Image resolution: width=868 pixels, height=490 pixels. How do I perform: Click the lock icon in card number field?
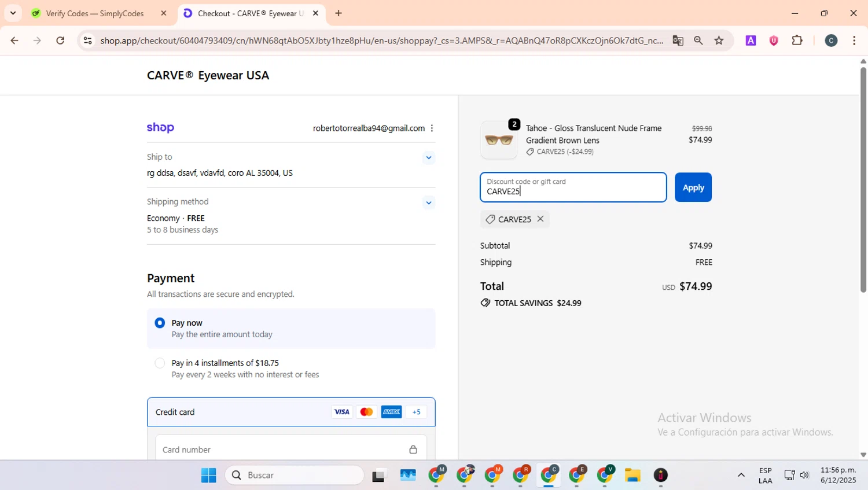tap(413, 450)
